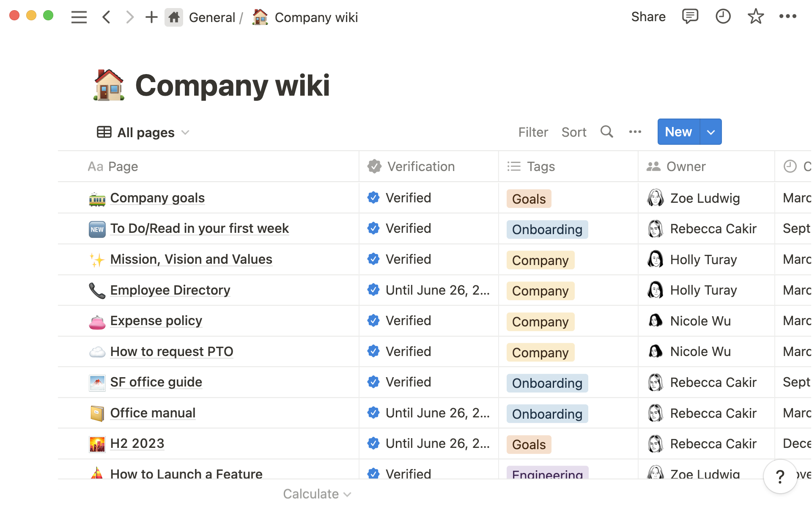Expand the Sort options dropdown
The height and width of the screenshot is (508, 812).
pos(574,132)
